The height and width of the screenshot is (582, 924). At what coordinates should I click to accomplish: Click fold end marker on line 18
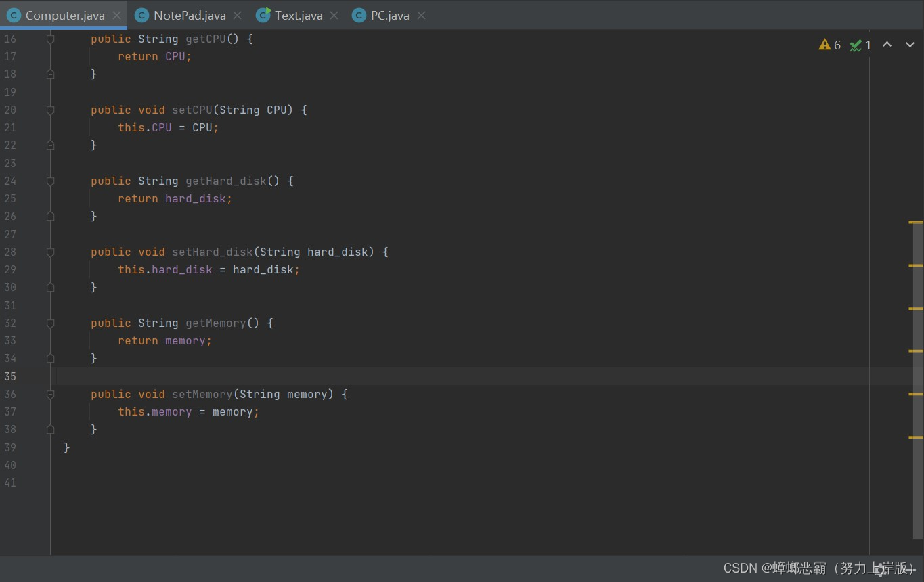pyautogui.click(x=50, y=74)
